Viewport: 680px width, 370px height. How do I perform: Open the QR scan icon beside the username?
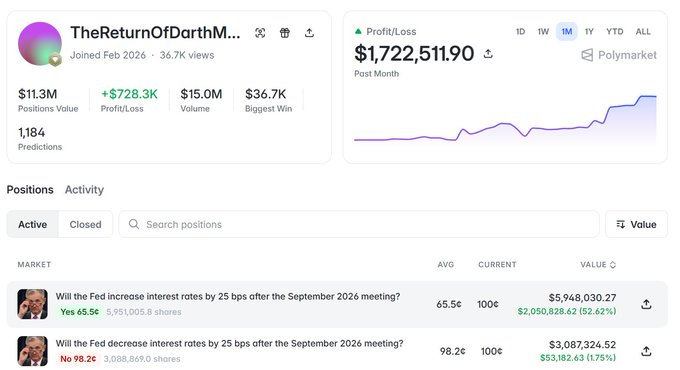[260, 33]
